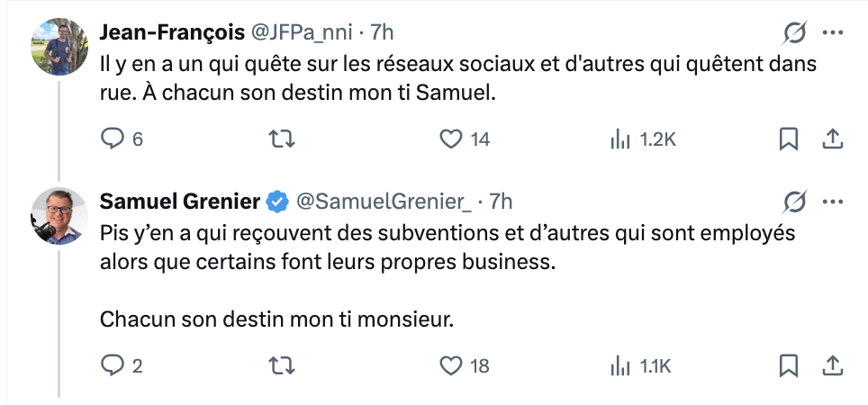868x405 pixels.
Task: Bookmark Jean-François's tweet
Action: pos(788,139)
